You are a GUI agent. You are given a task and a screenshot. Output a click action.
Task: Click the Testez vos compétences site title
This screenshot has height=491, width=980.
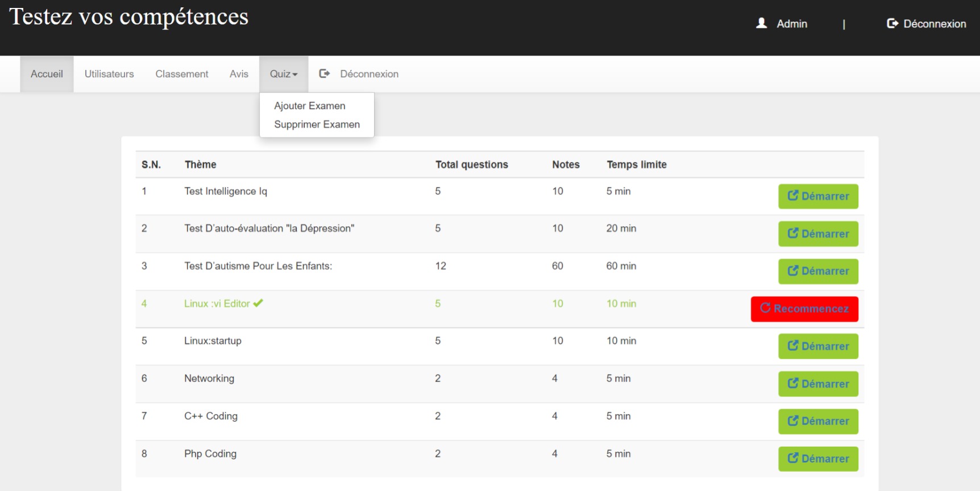click(x=129, y=17)
